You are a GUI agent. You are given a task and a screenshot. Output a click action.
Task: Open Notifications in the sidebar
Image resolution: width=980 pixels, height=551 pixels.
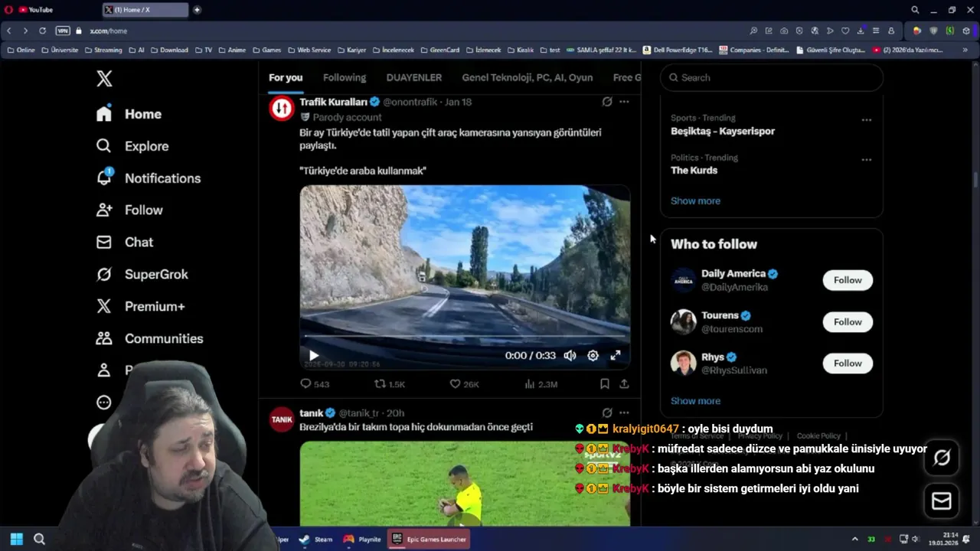tap(148, 178)
